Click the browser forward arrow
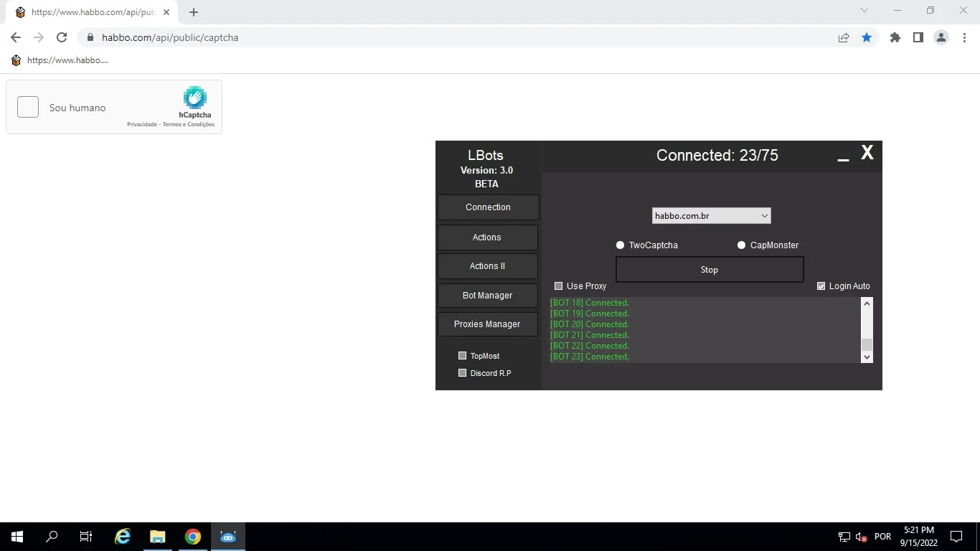The width and height of the screenshot is (980, 551). click(39, 37)
